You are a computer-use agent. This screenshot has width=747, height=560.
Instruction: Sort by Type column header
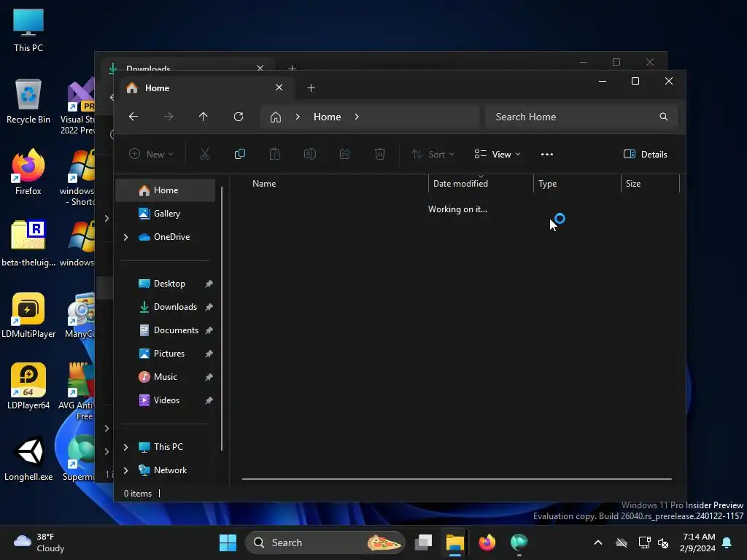point(577,184)
